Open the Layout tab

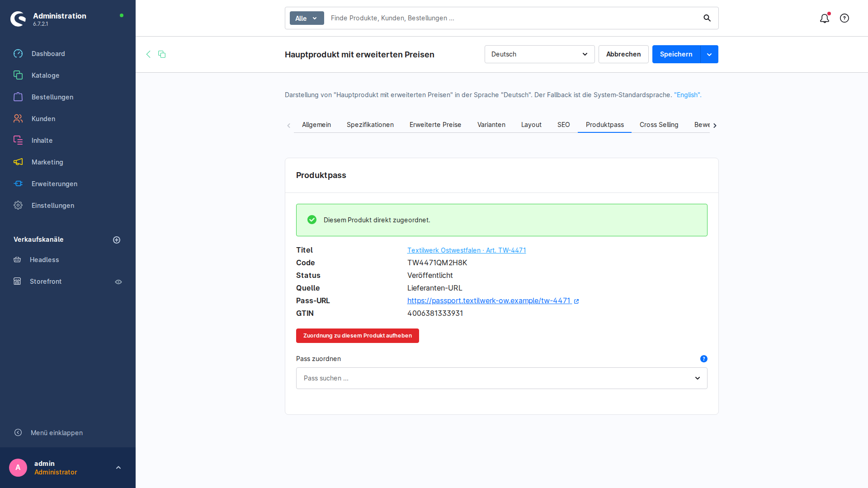point(531,125)
